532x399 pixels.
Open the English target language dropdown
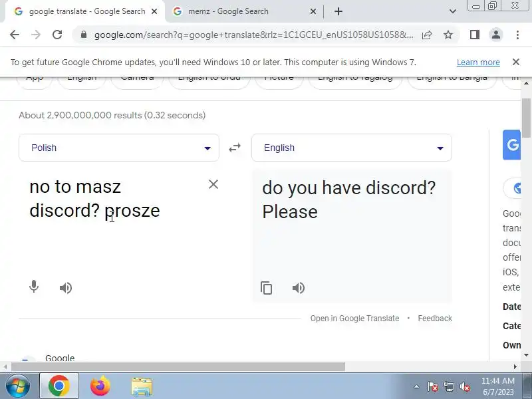[x=352, y=148]
